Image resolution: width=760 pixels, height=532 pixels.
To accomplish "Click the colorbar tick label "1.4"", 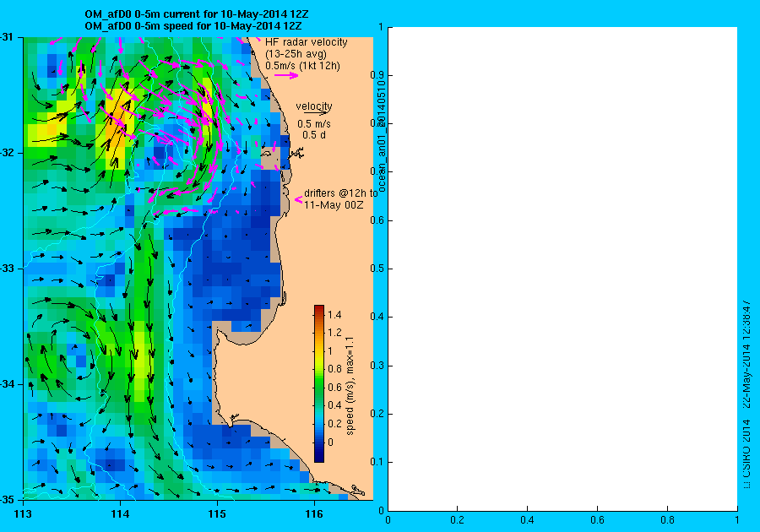I will [x=334, y=315].
